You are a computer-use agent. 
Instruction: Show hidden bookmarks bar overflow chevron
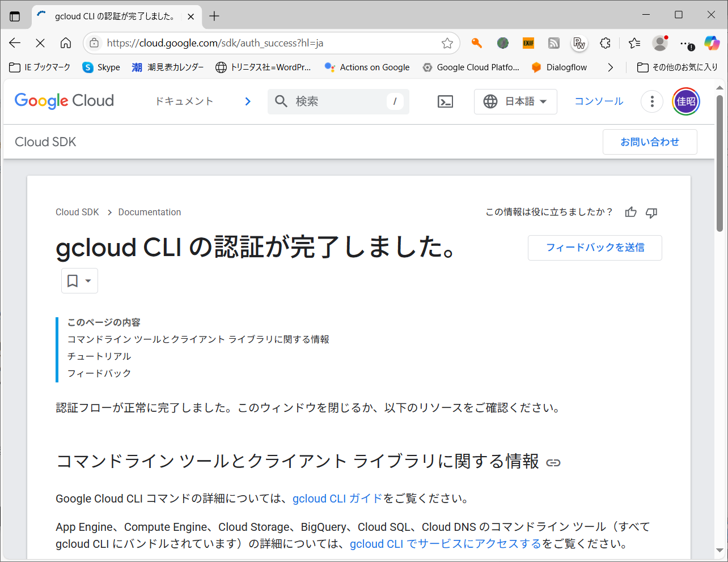tap(610, 67)
